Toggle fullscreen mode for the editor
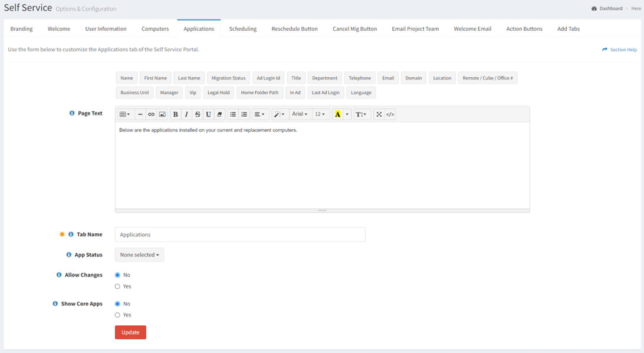Image resolution: width=644 pixels, height=353 pixels. pyautogui.click(x=378, y=114)
